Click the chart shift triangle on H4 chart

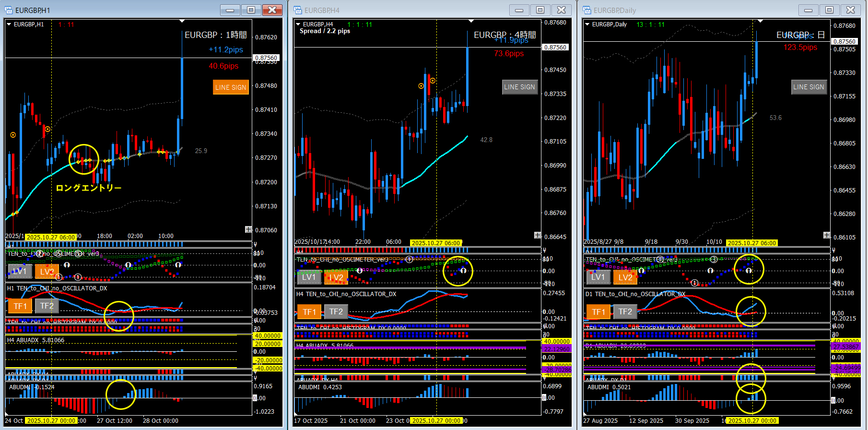point(471,21)
